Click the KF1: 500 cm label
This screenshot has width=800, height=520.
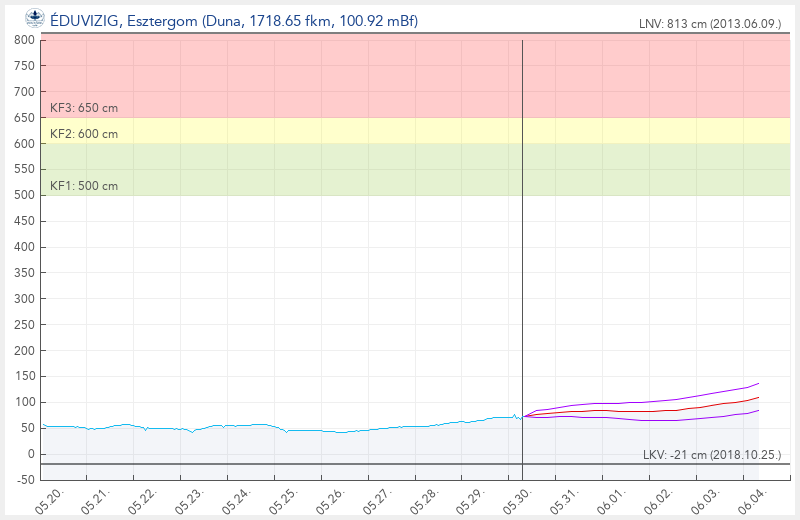click(84, 186)
